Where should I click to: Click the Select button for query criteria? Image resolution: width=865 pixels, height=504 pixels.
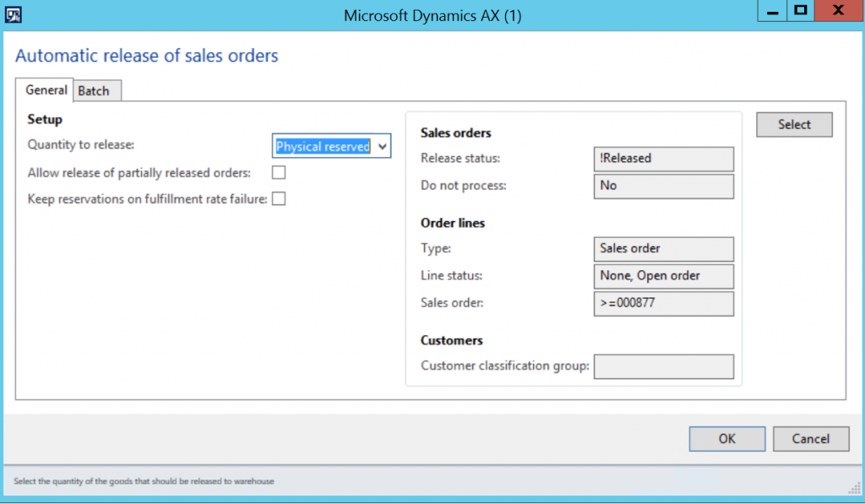point(793,124)
